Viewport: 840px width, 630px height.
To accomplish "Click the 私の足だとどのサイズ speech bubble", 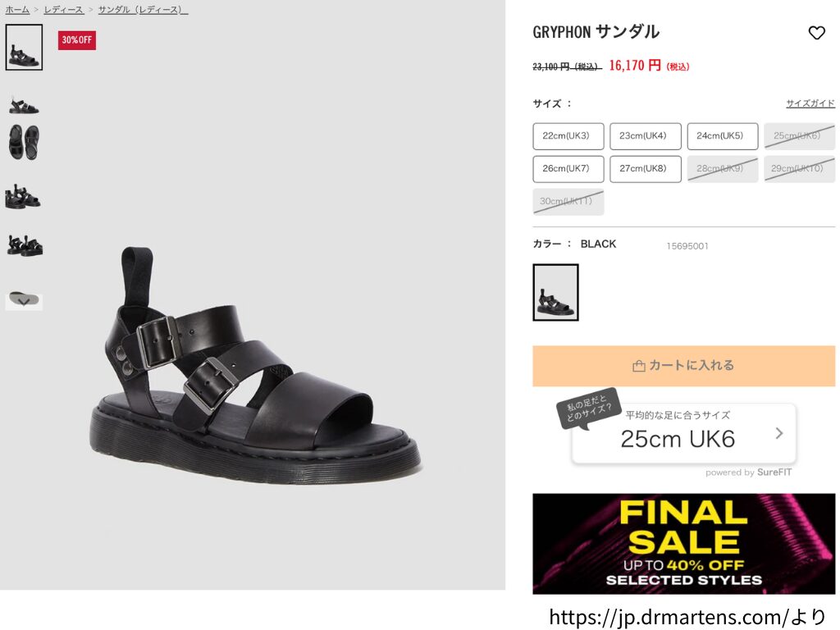I will [x=589, y=409].
